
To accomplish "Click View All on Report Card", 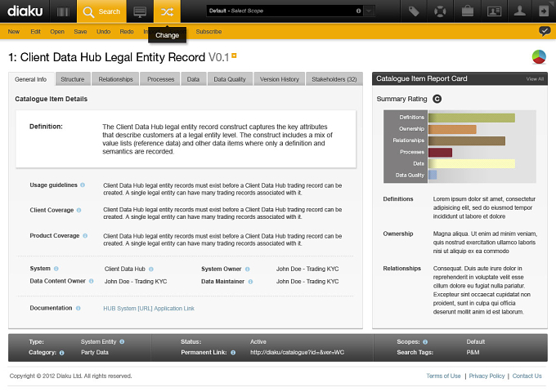I will pyautogui.click(x=535, y=79).
